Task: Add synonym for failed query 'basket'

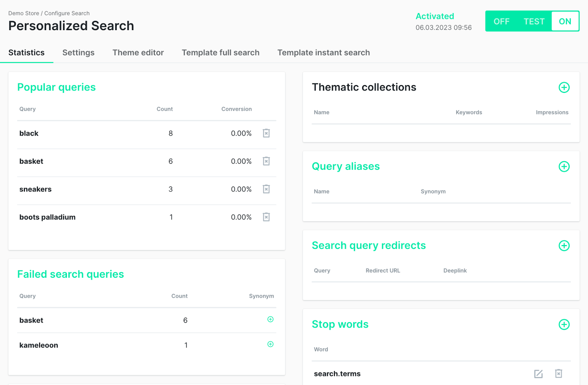Action: [x=270, y=319]
